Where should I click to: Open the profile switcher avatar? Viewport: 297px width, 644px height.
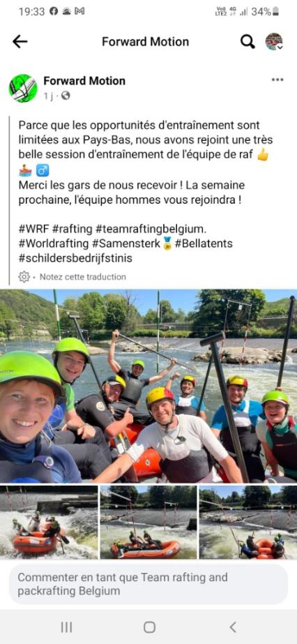274,41
